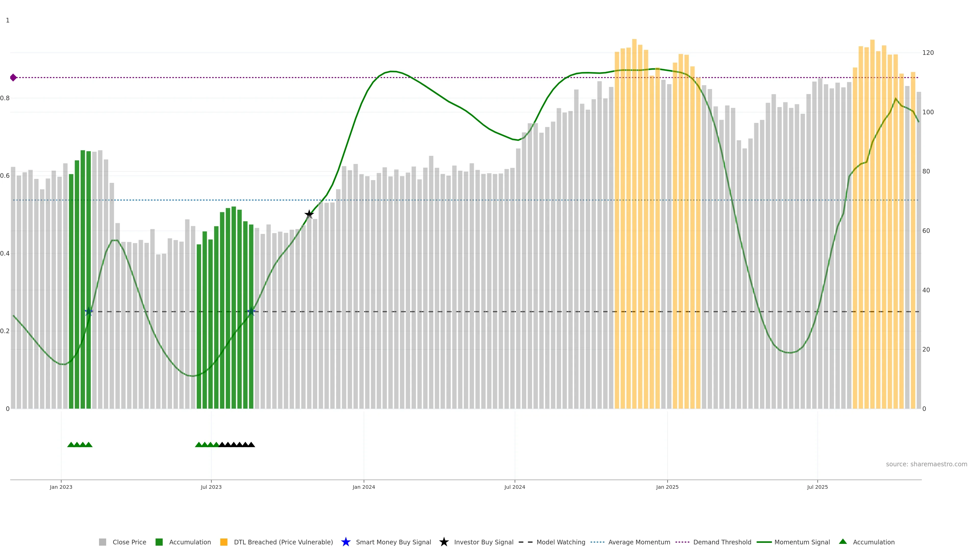The height and width of the screenshot is (551, 980).
Task: Click the blue star marker near January 2023
Action: [x=89, y=311]
